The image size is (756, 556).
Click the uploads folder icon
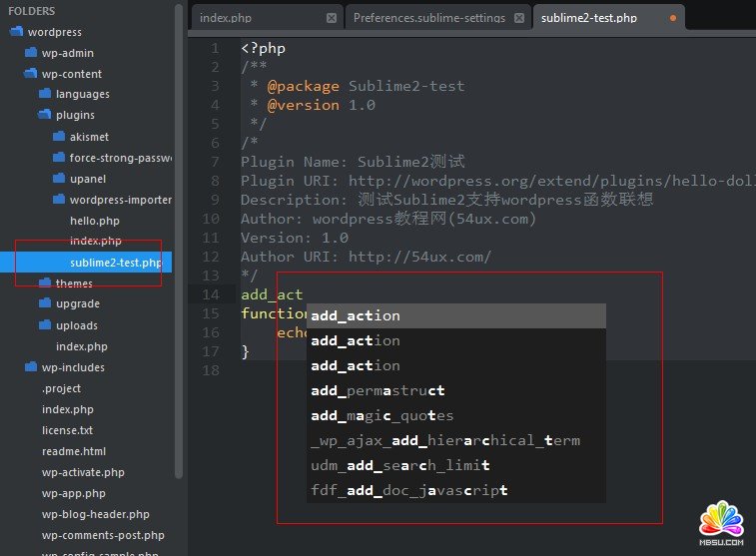(x=44, y=325)
